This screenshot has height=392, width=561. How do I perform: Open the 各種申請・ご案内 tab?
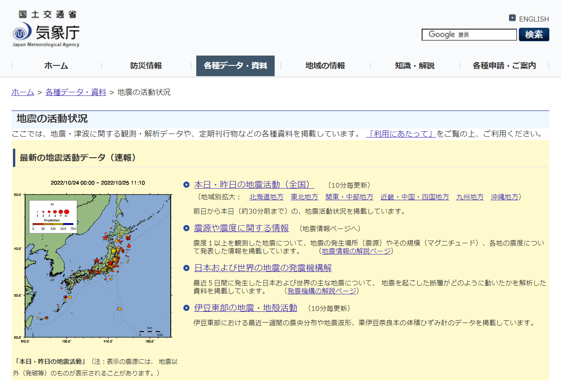click(x=505, y=66)
